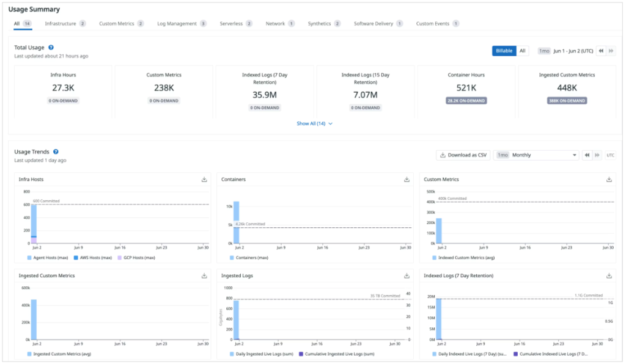Open the Serverless tab
The image size is (626, 364).
point(236,24)
